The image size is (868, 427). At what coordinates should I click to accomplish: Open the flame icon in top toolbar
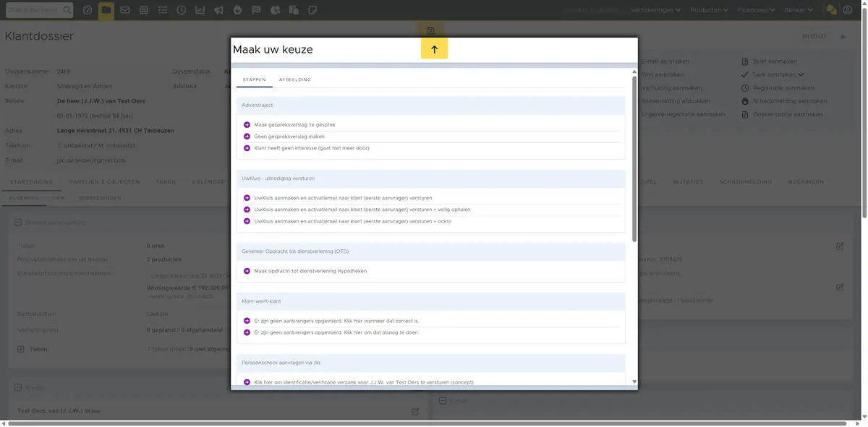tap(238, 10)
